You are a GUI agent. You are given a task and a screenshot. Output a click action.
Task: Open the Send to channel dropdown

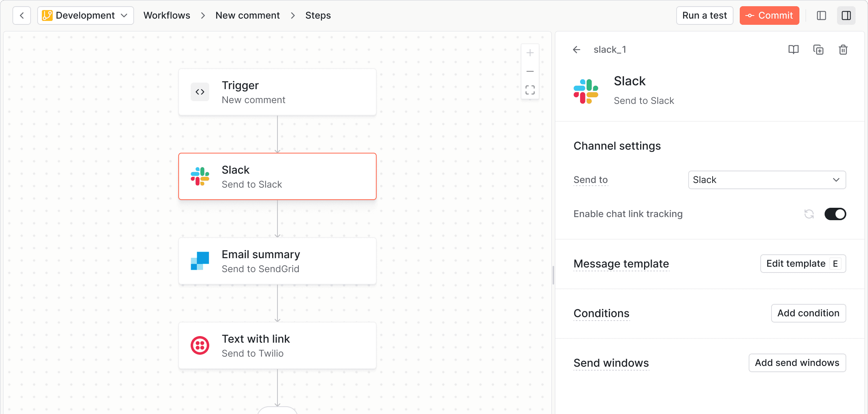(x=766, y=180)
